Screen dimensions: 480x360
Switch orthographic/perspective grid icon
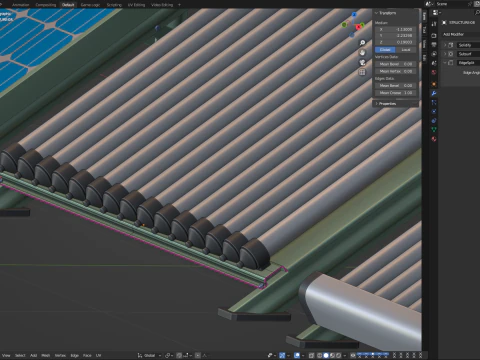362,72
